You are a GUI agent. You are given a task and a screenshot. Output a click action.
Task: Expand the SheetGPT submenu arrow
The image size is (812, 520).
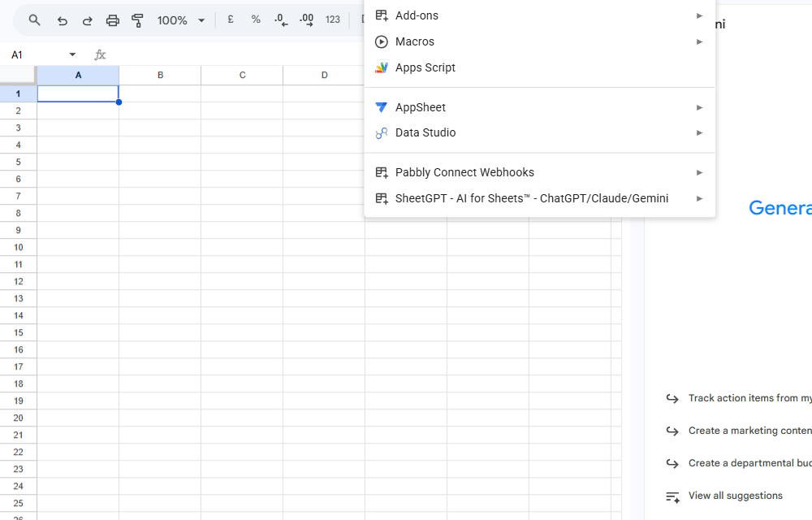[x=699, y=198]
